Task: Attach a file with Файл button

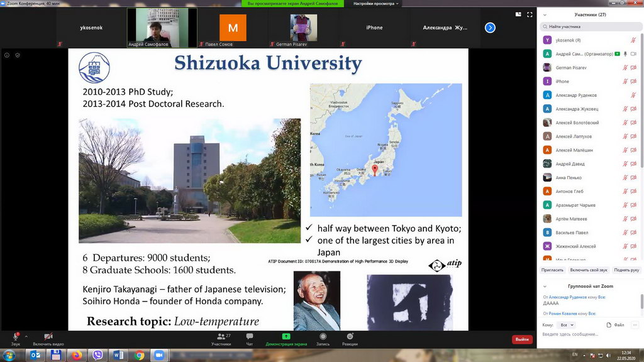Action: [615, 325]
